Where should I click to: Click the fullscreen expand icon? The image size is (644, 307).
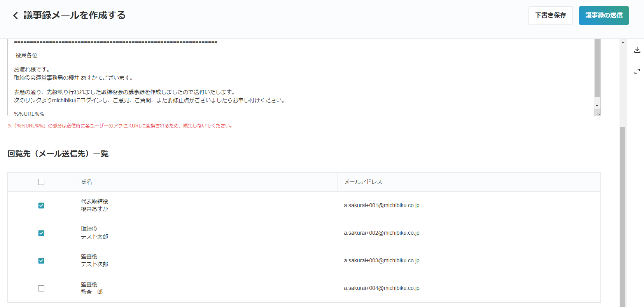(637, 72)
